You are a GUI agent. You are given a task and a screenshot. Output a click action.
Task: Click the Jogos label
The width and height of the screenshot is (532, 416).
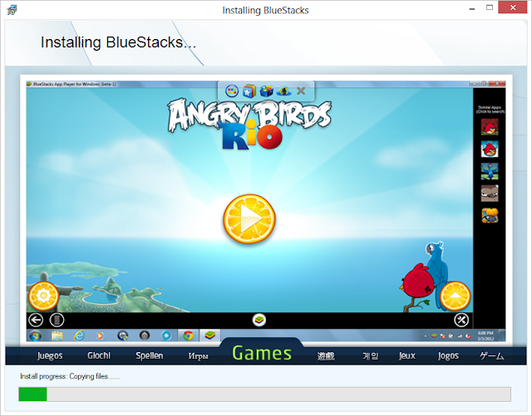448,355
